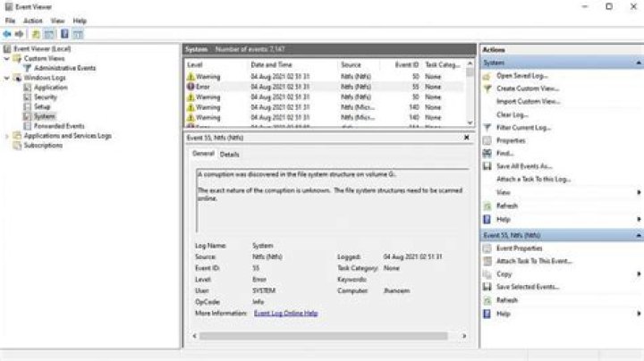Click the Copy icon in Actions pane

487,274
